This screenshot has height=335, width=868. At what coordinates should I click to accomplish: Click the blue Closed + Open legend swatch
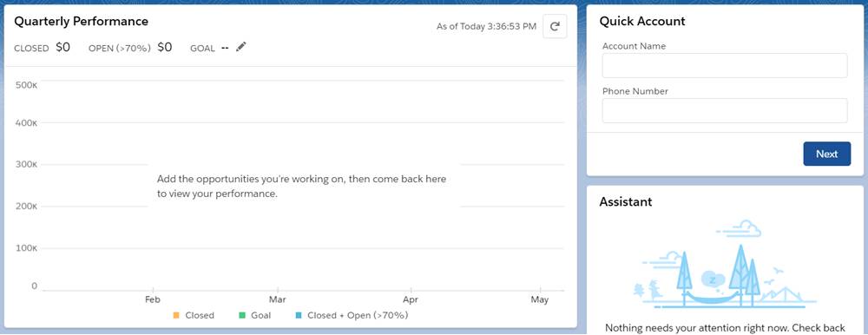coord(299,316)
